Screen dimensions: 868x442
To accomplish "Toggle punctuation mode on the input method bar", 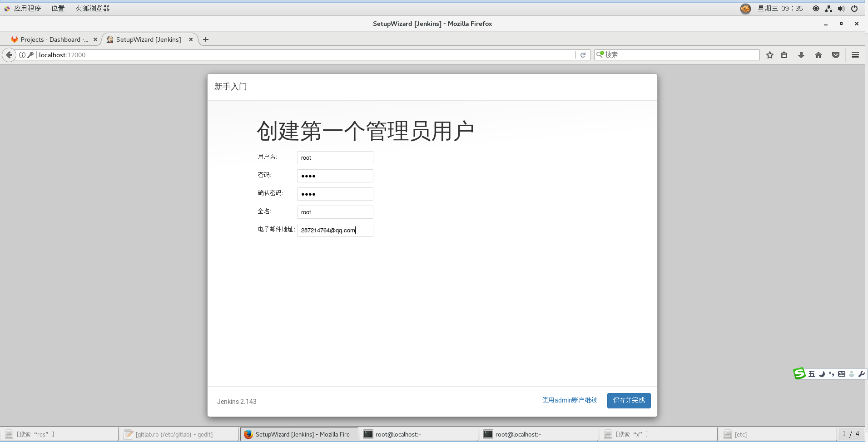I will click(x=832, y=374).
